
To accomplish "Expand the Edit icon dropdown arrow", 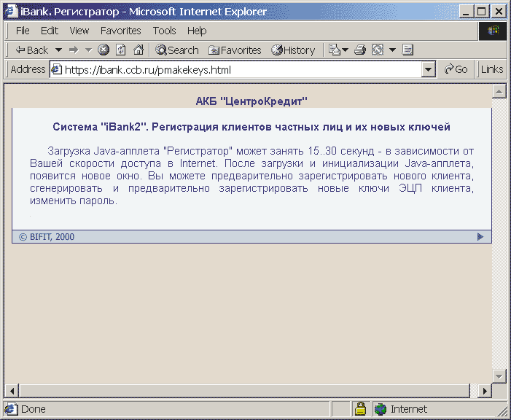I will point(392,50).
